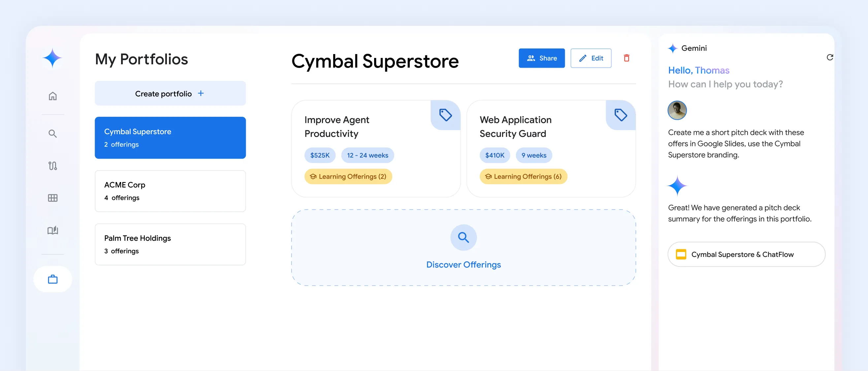Image resolution: width=868 pixels, height=371 pixels.
Task: Click '3 offerings' under Palm Tree Holdings
Action: (x=121, y=251)
